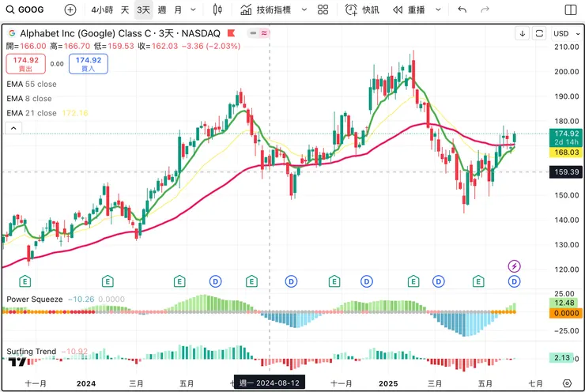Click the 0.00 spread value between buy and sell

(x=57, y=64)
